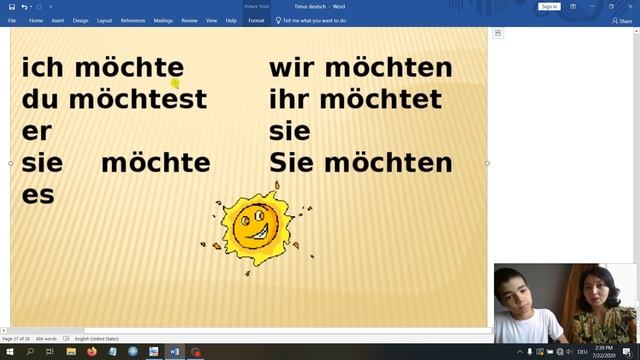Click the Word taskbar icon
Screen dimensions: 640x360
[x=174, y=351]
